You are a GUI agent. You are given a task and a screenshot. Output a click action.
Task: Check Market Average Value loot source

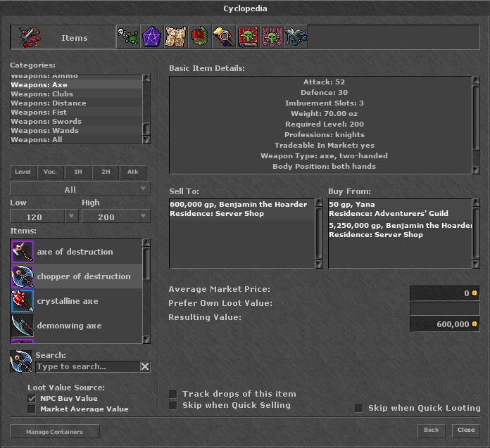point(32,409)
